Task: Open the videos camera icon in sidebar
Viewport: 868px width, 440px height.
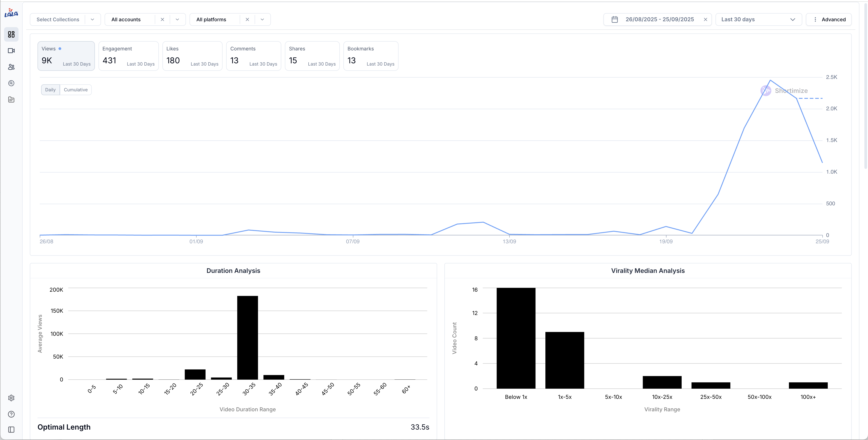Action: 11,51
